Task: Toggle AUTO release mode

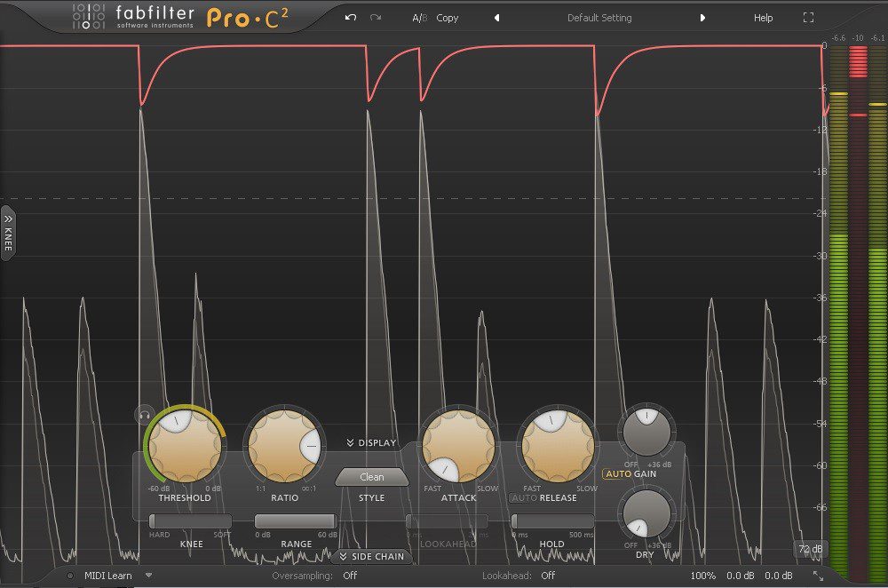Action: [524, 498]
